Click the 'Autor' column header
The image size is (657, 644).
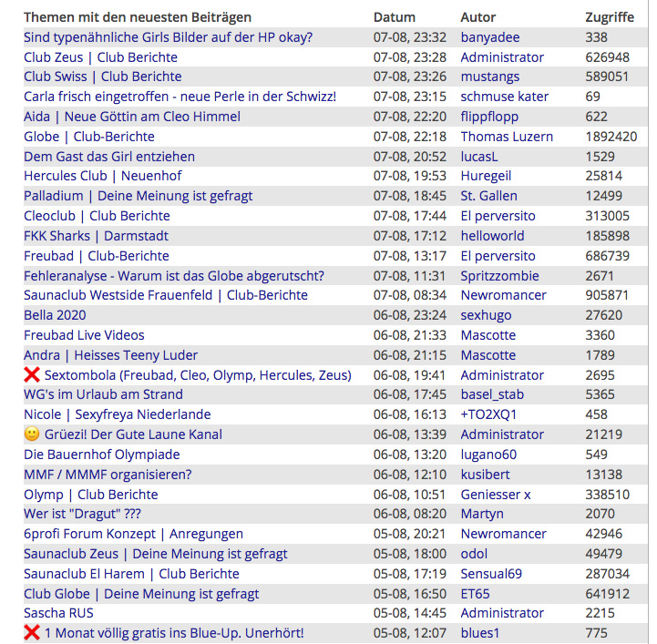pyautogui.click(x=478, y=17)
